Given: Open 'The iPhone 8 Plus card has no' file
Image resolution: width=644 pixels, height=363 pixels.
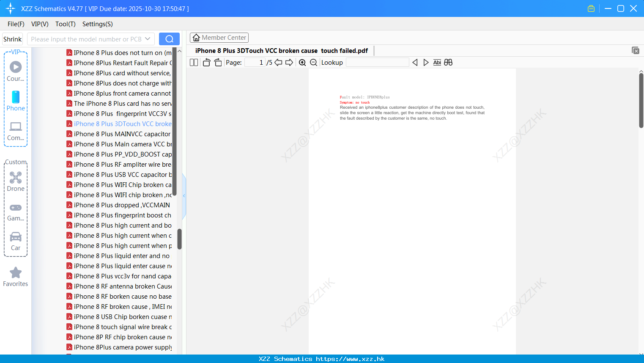Looking at the screenshot, I should (119, 104).
